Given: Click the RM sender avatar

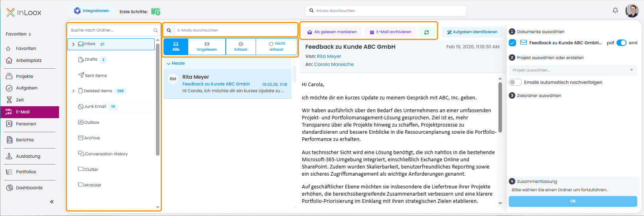Looking at the screenshot, I should click(x=173, y=79).
